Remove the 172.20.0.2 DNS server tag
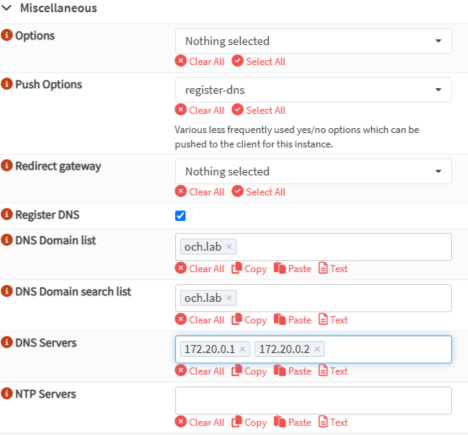 (317, 349)
